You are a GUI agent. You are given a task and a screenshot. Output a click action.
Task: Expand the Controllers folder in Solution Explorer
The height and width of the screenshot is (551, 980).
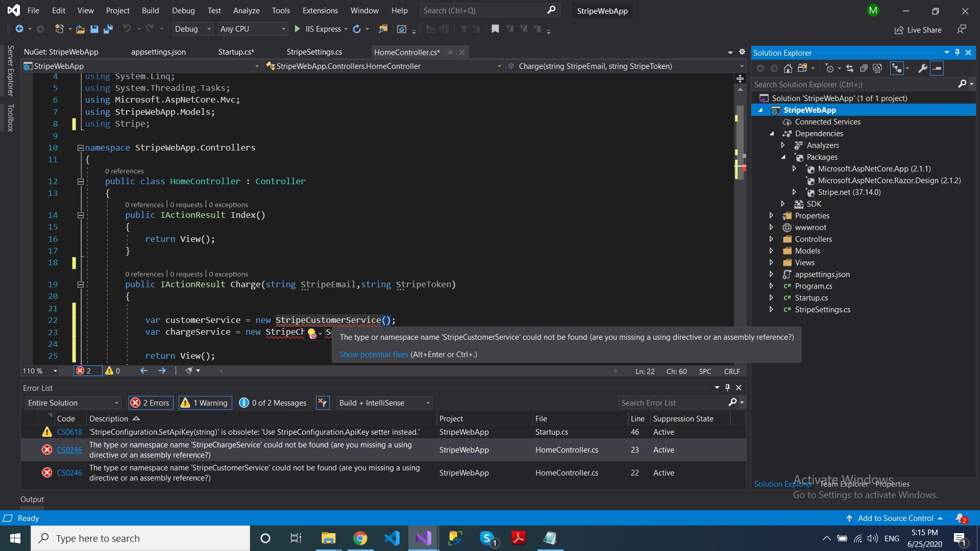click(x=771, y=239)
